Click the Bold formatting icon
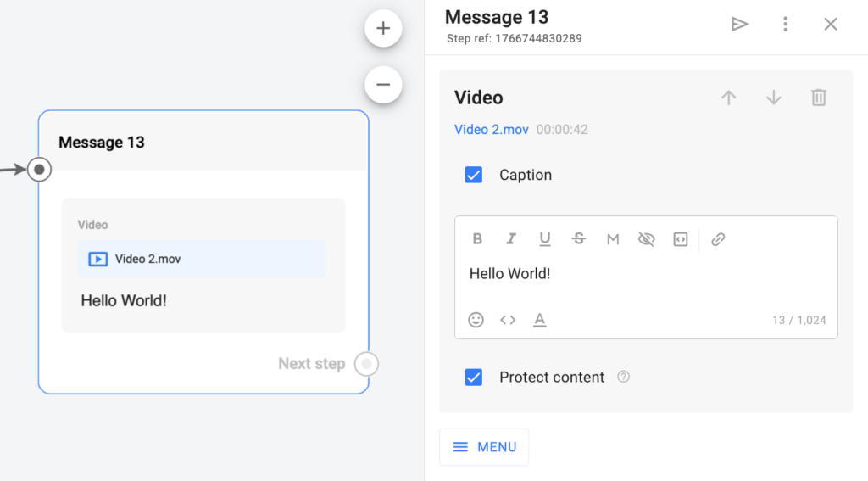 click(477, 239)
